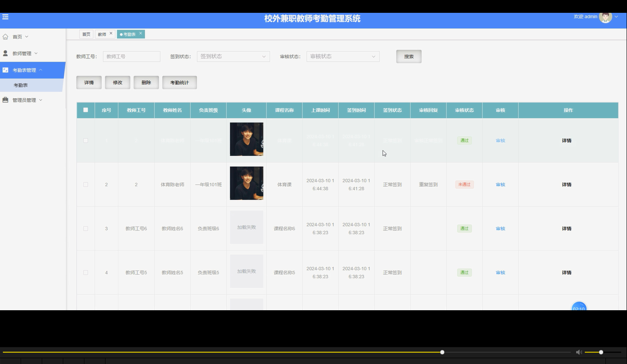Click 审核 link in row 3
627x364 pixels.
pyautogui.click(x=500, y=228)
